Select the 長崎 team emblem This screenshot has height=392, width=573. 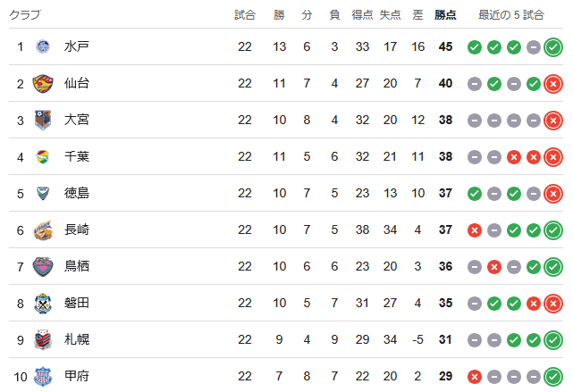[43, 229]
